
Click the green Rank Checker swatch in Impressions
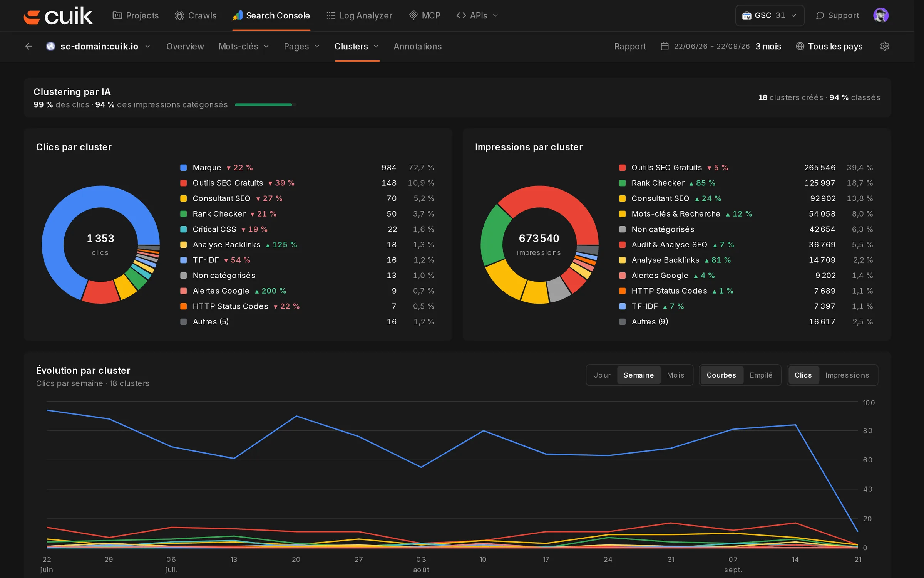click(x=623, y=183)
